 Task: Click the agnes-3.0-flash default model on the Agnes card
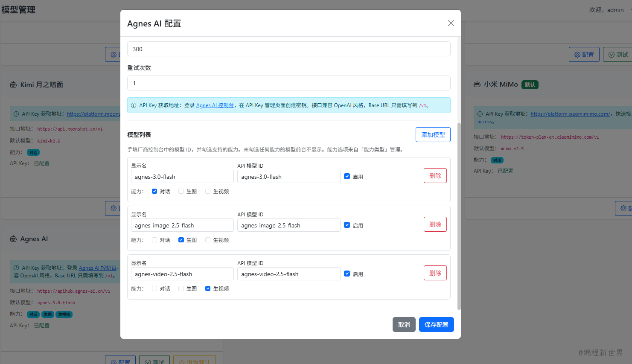click(56, 303)
